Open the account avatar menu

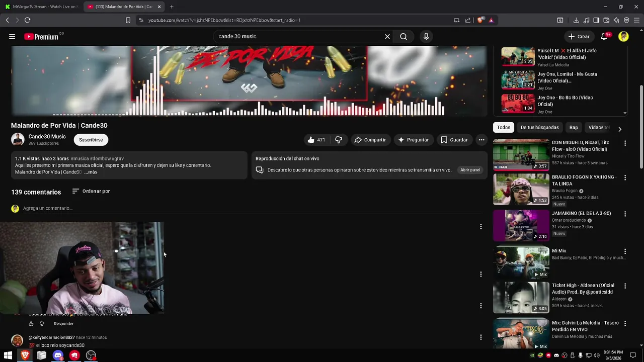coord(623,36)
